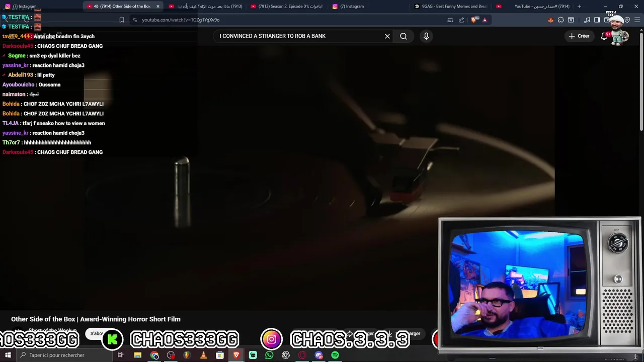Click the install app icon in address bar

pos(450,20)
